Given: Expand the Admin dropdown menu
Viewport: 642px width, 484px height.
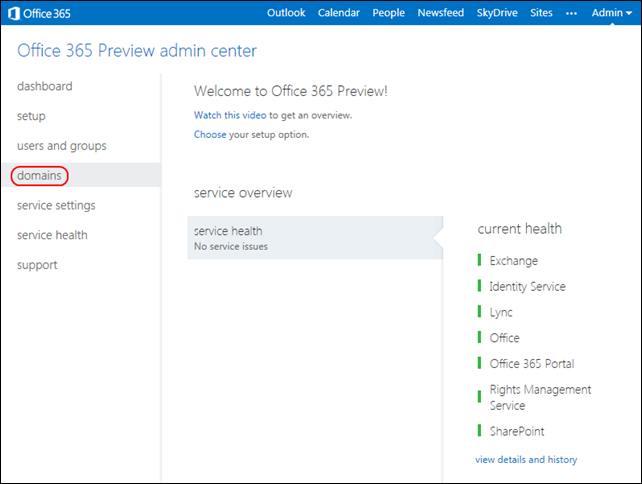Looking at the screenshot, I should [x=611, y=13].
